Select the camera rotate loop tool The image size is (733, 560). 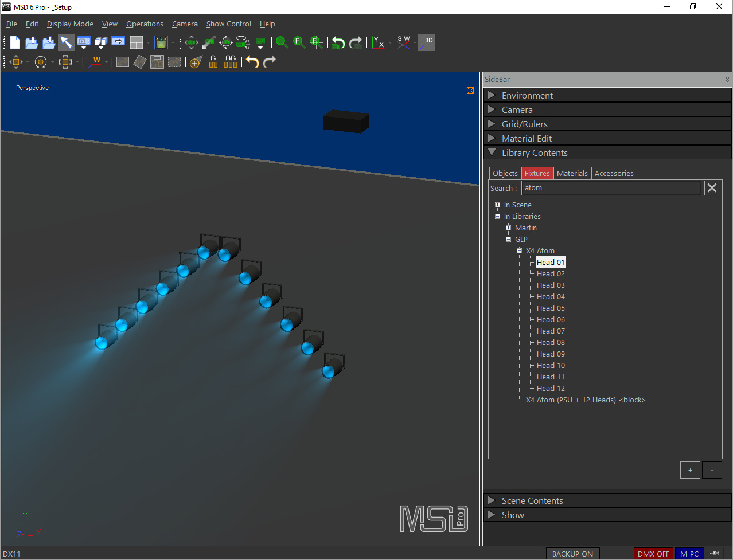(x=243, y=42)
